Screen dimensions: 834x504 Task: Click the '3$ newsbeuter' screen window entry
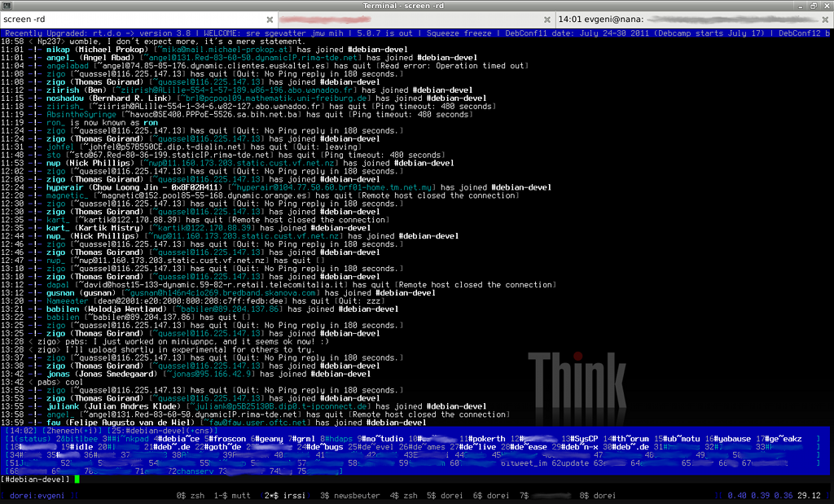pyautogui.click(x=350, y=496)
